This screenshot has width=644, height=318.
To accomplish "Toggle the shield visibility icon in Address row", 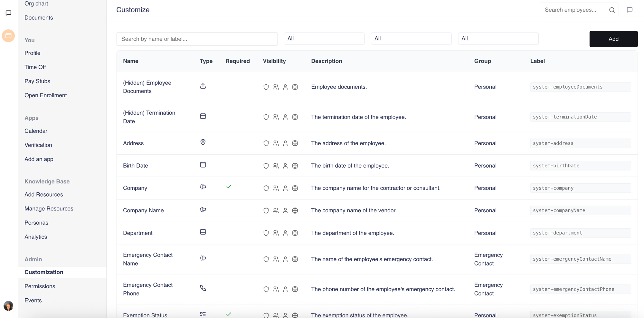I will coord(266,143).
